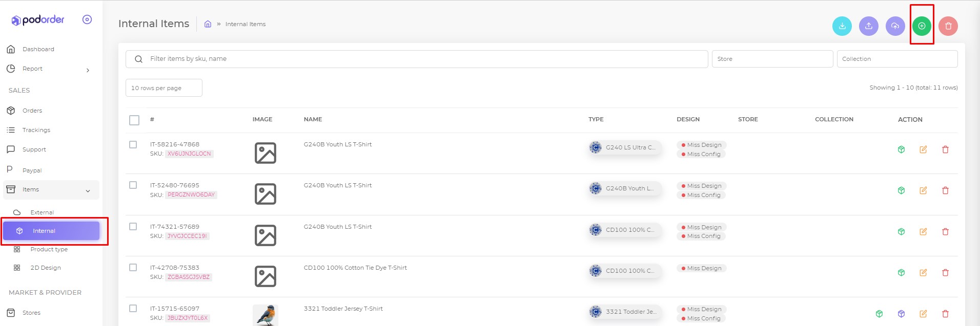Image resolution: width=980 pixels, height=326 pixels.
Task: Click the podorder logo
Action: point(38,20)
